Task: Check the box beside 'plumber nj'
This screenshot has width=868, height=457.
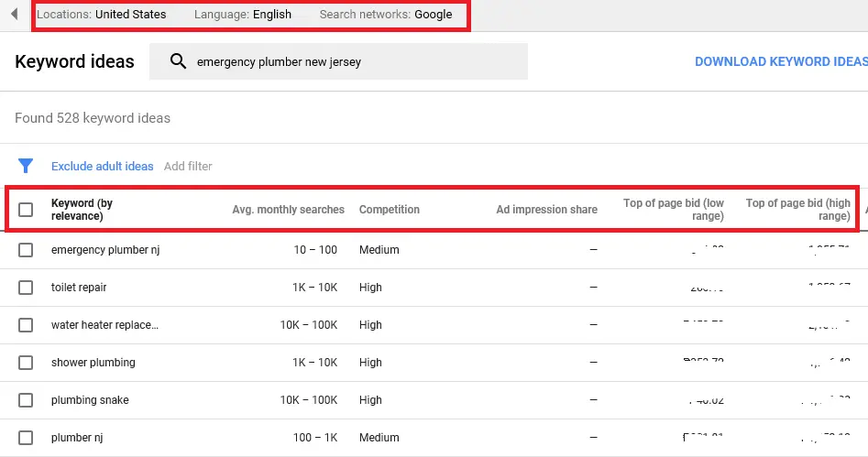Action: (26, 438)
